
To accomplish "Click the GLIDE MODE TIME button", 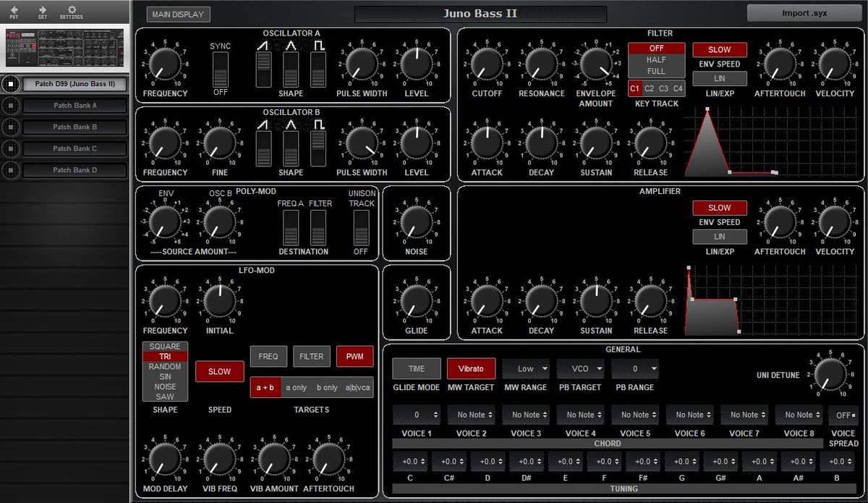I will point(417,368).
